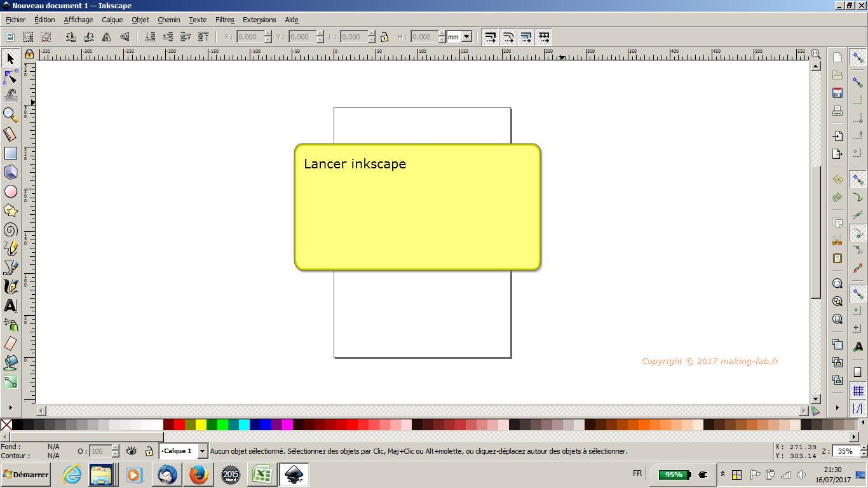
Task: Click the Démarrer start button
Action: 25,475
